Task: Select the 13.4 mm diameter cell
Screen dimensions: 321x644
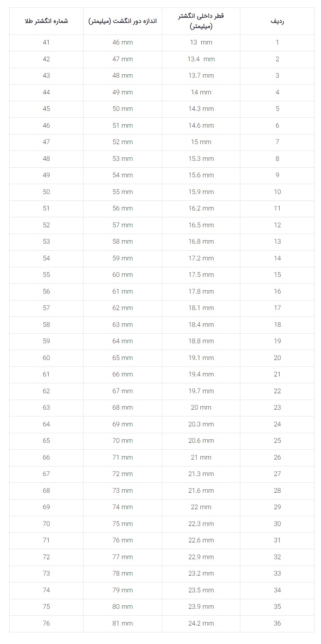Action: pyautogui.click(x=201, y=59)
